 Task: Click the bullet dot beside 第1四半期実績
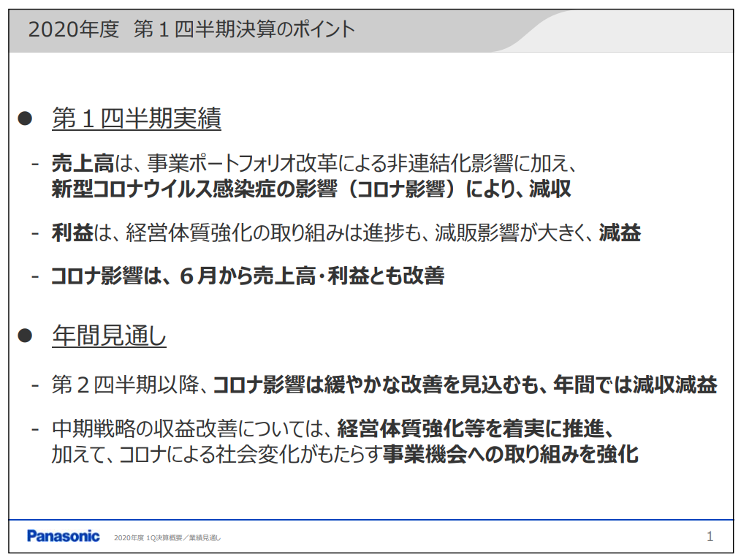[25, 118]
